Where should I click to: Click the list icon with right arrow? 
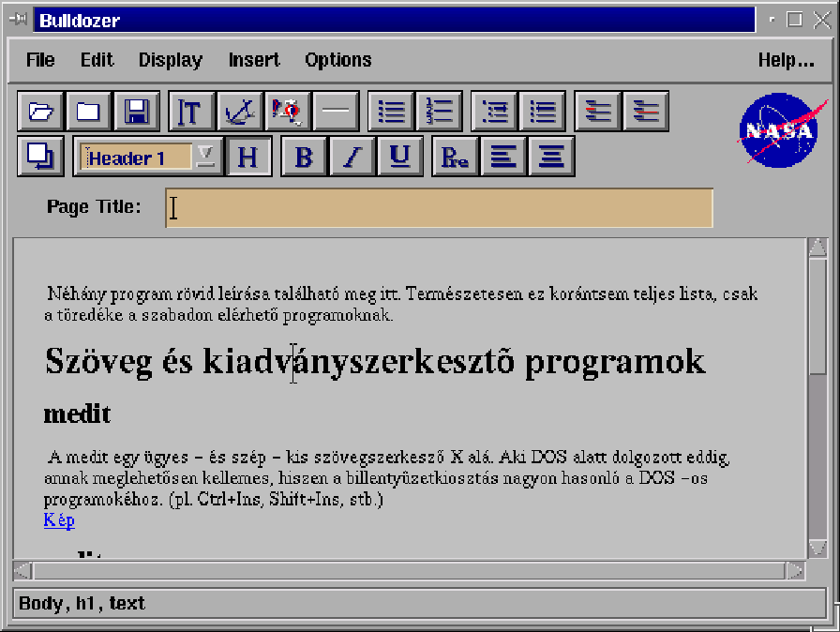(494, 112)
